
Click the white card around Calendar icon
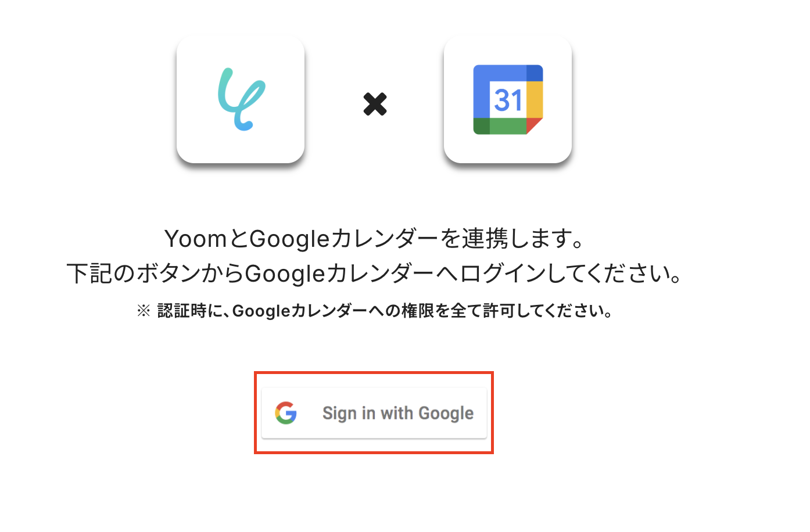point(508,99)
